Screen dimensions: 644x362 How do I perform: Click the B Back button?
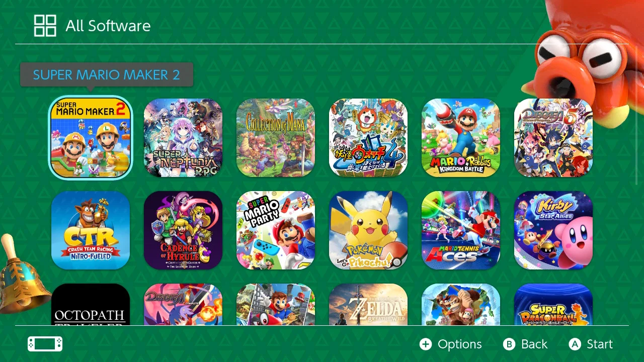click(x=525, y=344)
